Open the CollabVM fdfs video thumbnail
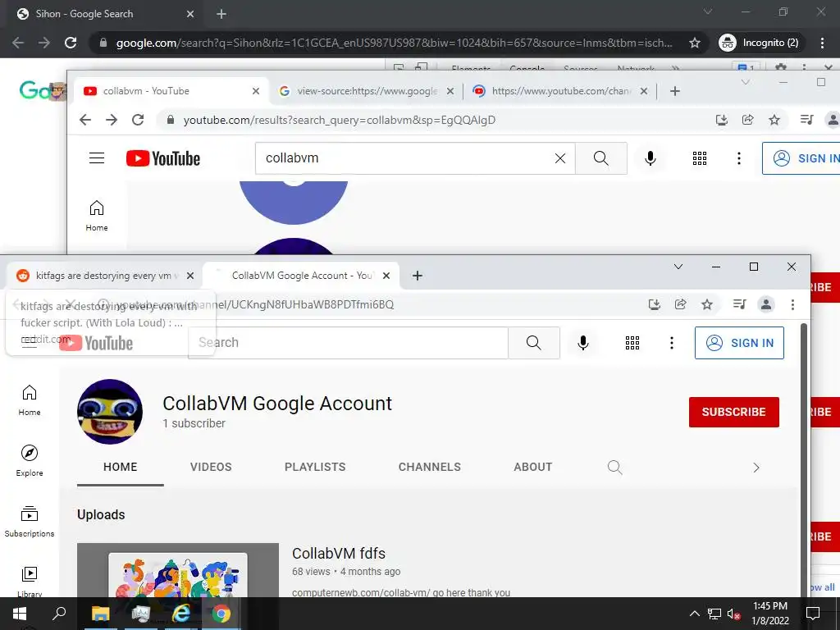This screenshot has width=840, height=630. [x=178, y=570]
